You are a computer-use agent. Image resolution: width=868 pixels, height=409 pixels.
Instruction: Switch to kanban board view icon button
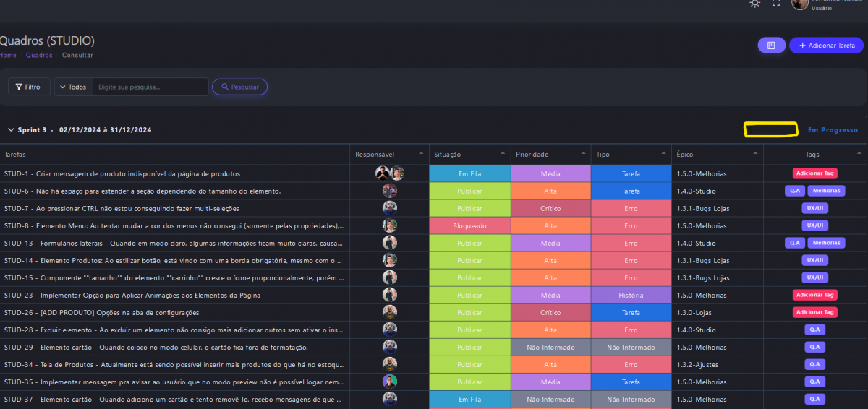(771, 46)
